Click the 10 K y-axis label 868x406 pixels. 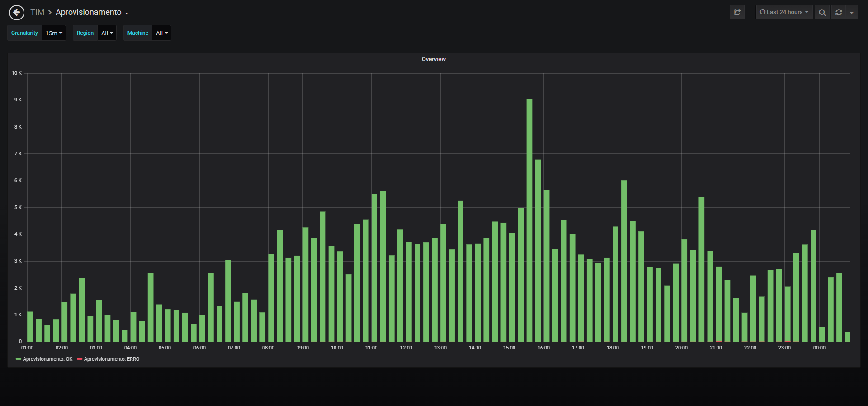[17, 73]
